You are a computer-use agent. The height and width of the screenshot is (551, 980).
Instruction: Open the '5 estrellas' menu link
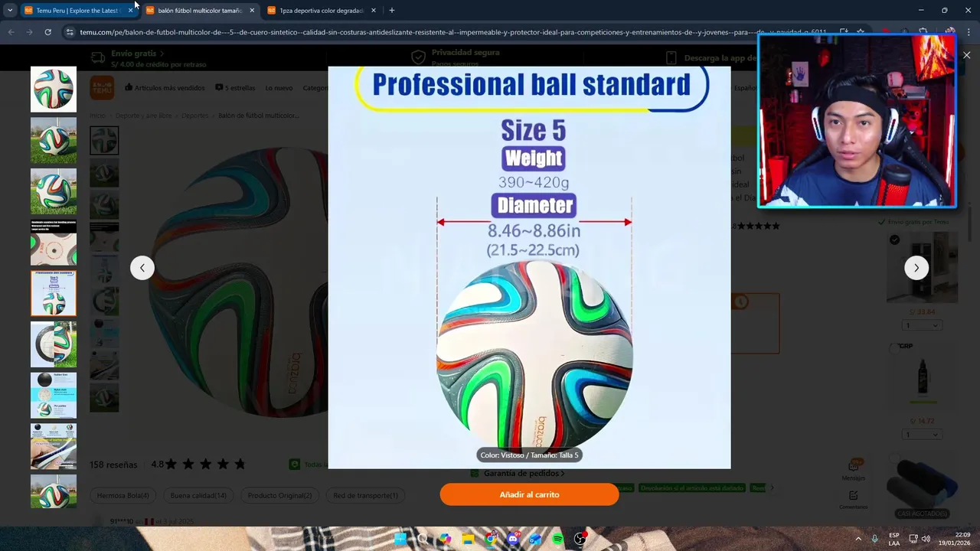(x=235, y=88)
